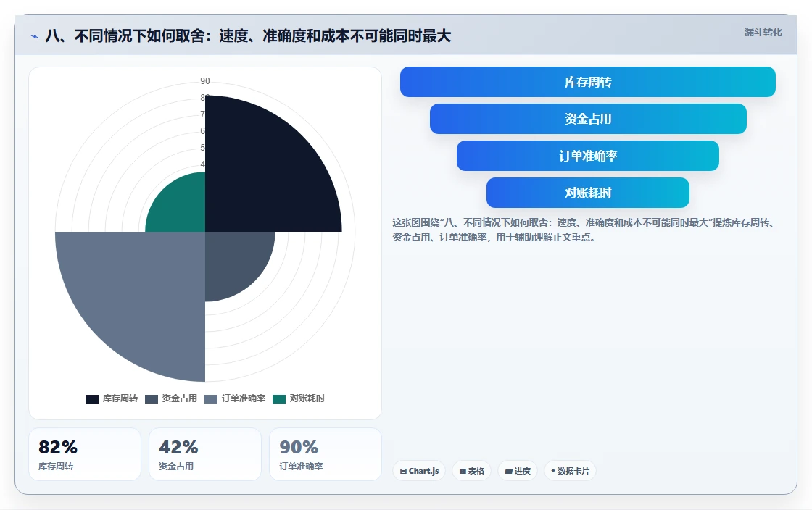The image size is (812, 510).
Task: Select the 资金占用 funnel bar
Action: 588,119
